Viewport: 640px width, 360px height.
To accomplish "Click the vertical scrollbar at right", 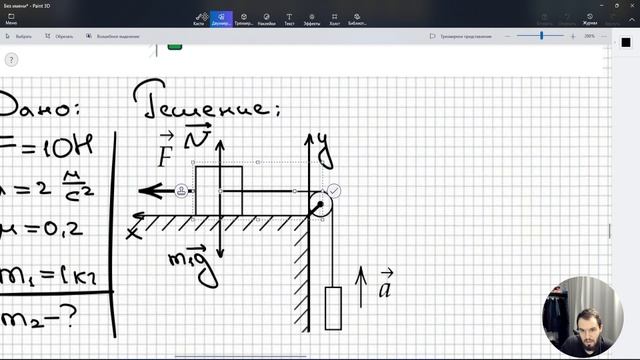I will click(x=609, y=231).
